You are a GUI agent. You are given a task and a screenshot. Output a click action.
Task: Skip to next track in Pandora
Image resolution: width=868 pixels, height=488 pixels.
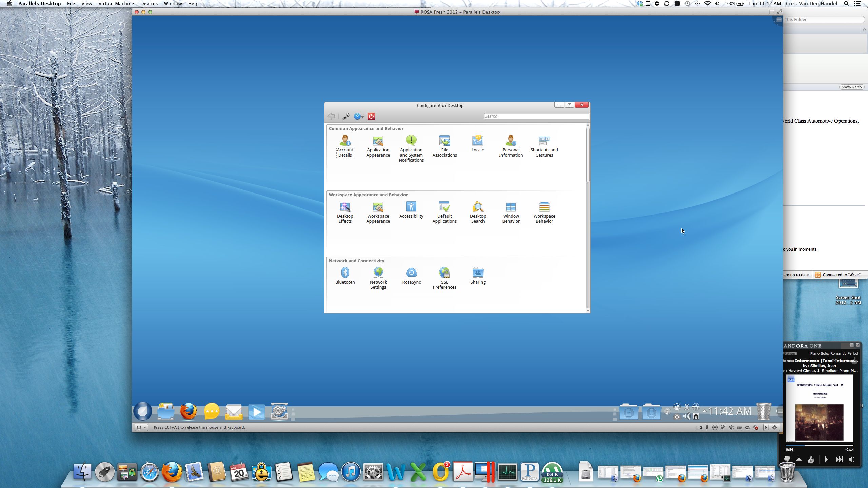pyautogui.click(x=839, y=459)
